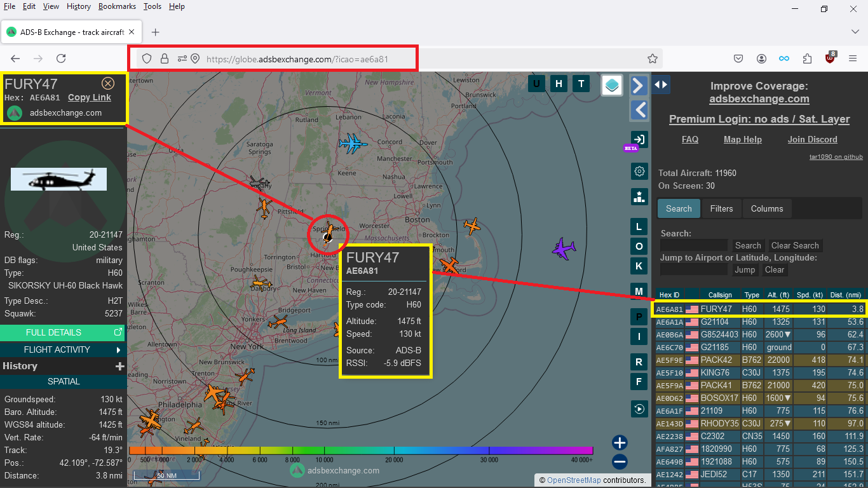
Task: Open the tar1090 on github link
Action: tap(836, 156)
